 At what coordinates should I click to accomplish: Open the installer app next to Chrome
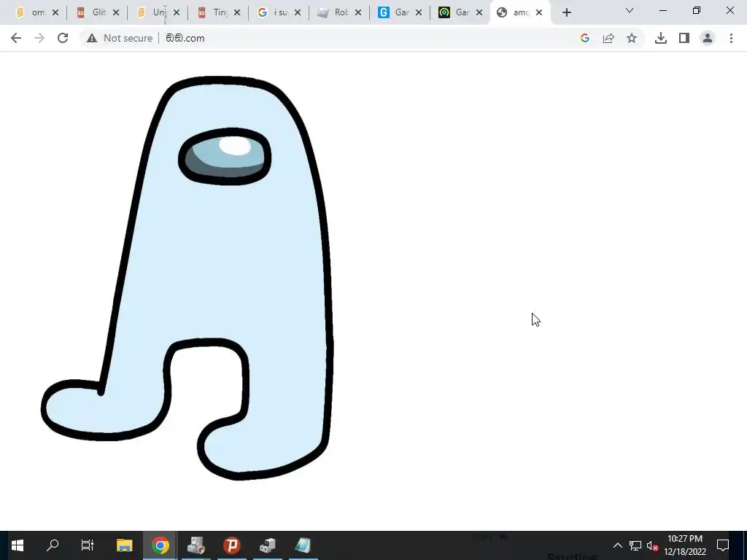[196, 545]
